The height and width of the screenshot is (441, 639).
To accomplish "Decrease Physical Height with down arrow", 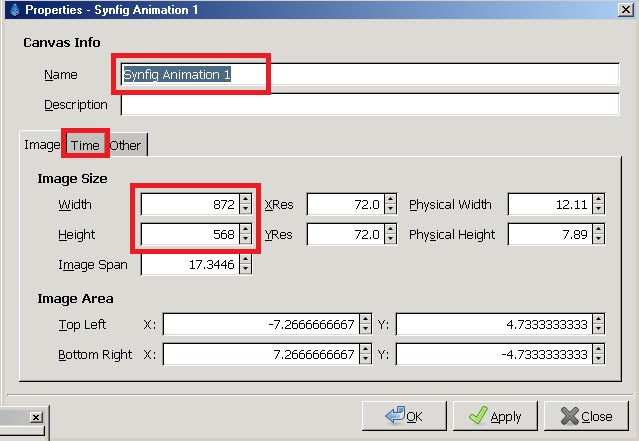I will (x=598, y=239).
